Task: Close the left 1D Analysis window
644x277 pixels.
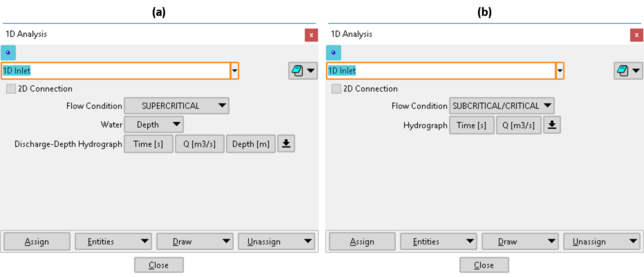Action: [311, 35]
